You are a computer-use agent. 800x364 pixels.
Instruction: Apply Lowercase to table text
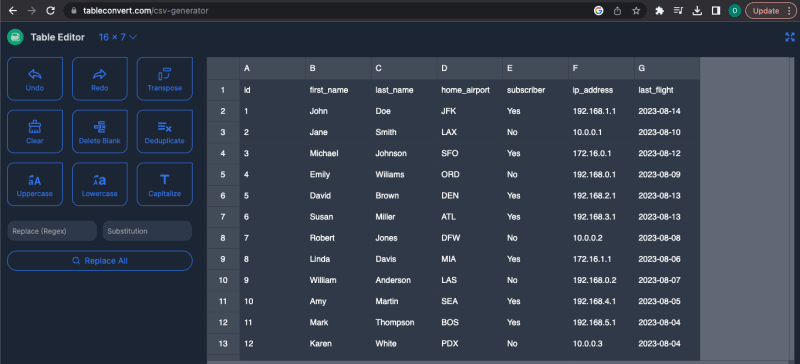(99, 184)
